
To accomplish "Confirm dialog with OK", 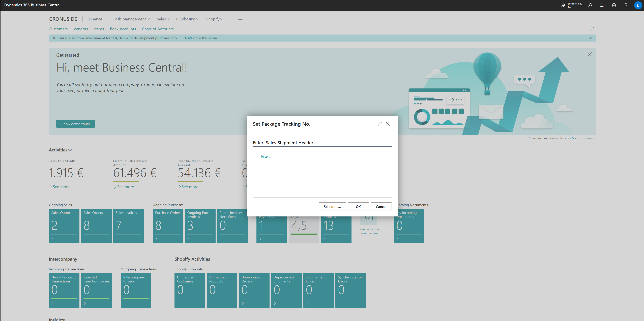I will coord(358,206).
